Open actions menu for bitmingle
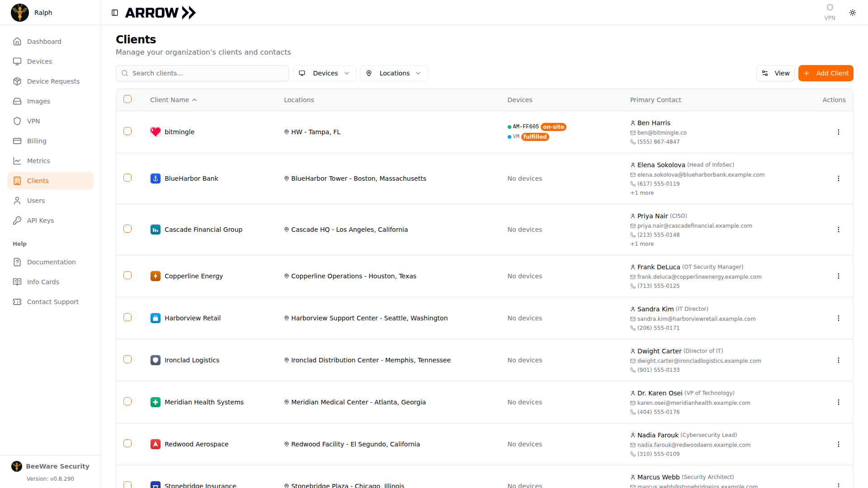 point(839,132)
